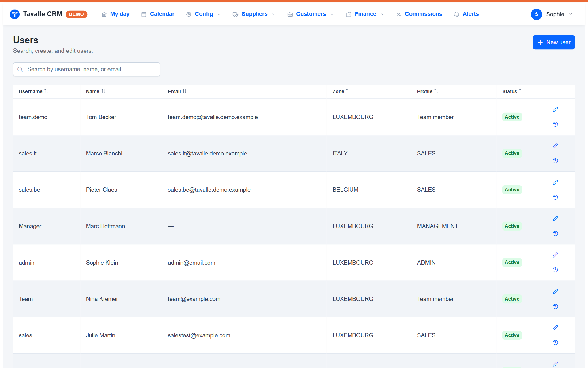Sort table by Email column
Viewport: 588px width, 368px height.
(x=177, y=91)
